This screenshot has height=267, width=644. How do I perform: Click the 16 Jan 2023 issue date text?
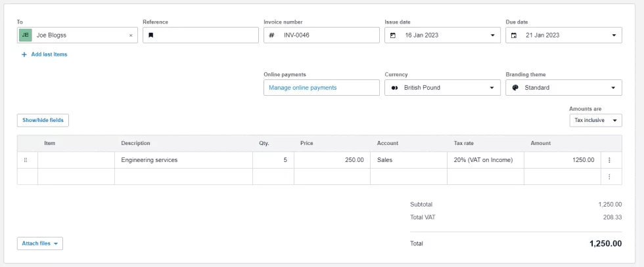422,35
